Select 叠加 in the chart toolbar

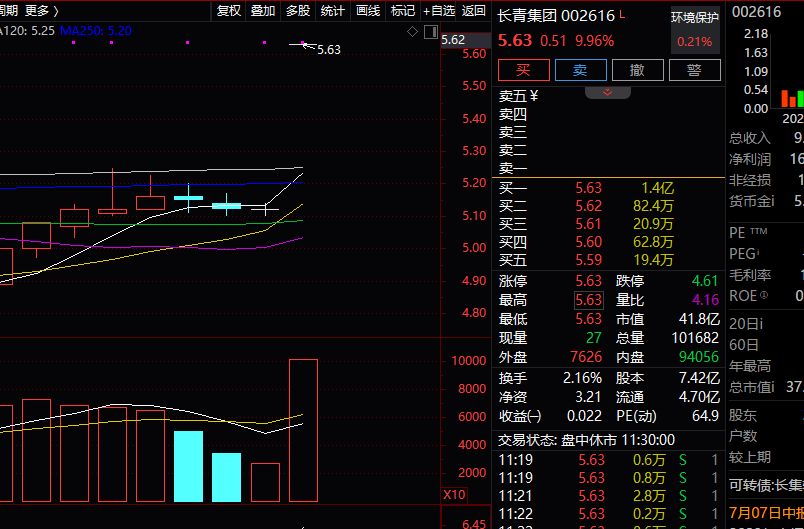(263, 10)
